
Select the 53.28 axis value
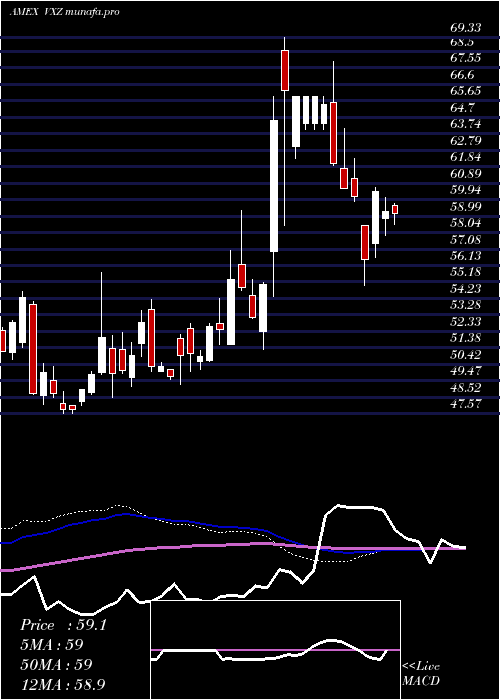pyautogui.click(x=465, y=305)
